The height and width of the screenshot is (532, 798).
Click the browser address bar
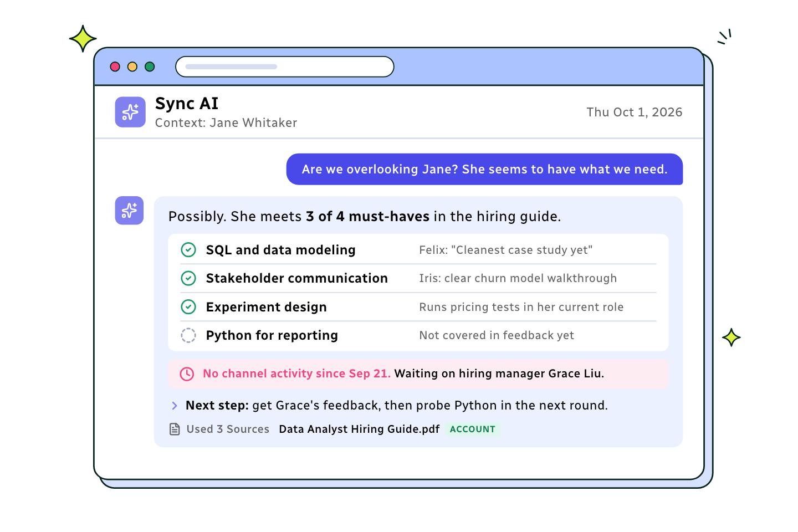tap(285, 66)
